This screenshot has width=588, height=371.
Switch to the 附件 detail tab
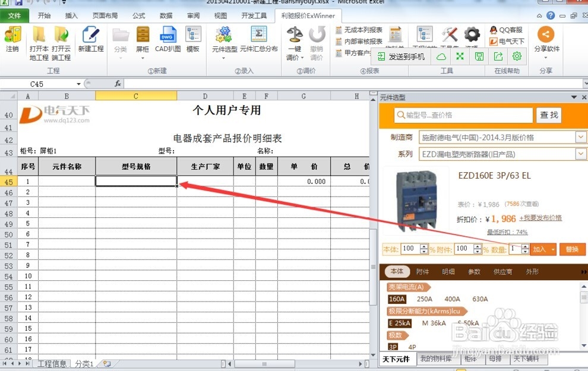pos(422,272)
